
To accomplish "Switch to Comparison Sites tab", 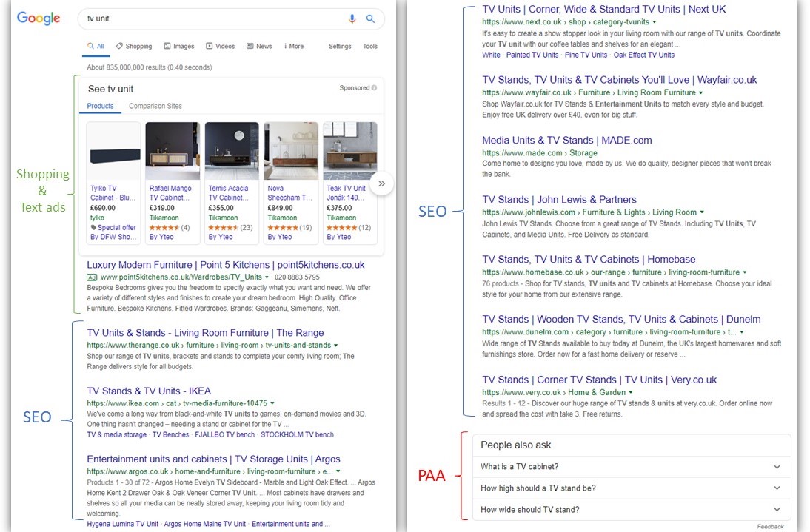I will point(155,106).
